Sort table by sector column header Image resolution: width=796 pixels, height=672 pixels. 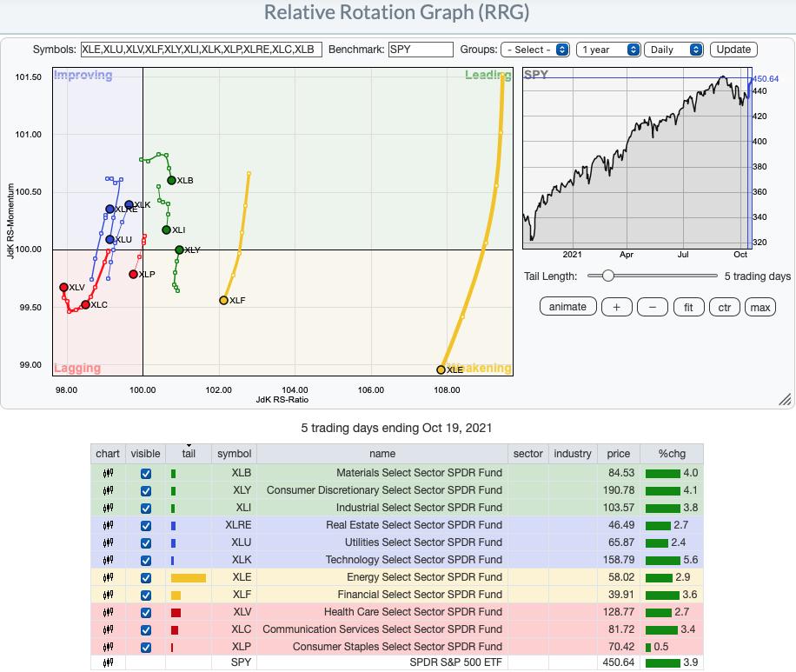click(x=528, y=454)
